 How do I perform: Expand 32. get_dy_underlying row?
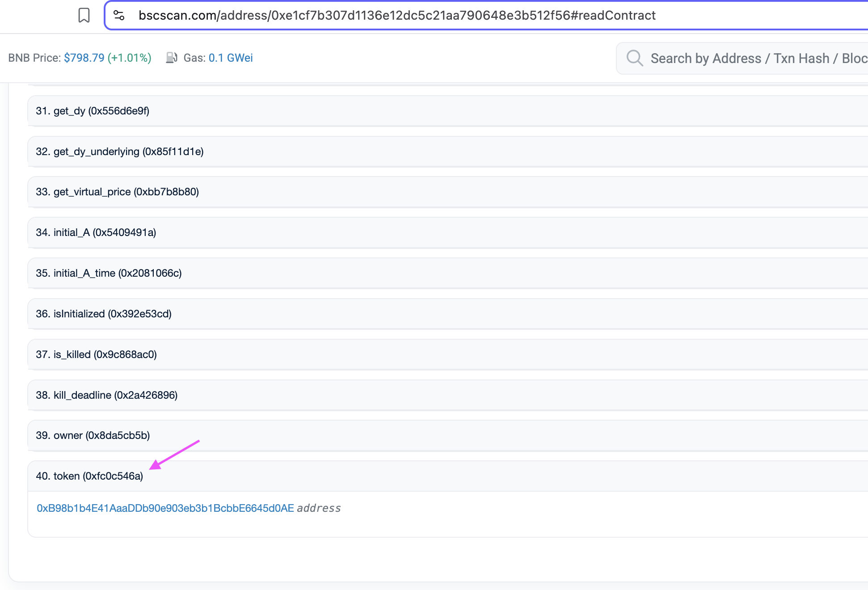coord(119,152)
